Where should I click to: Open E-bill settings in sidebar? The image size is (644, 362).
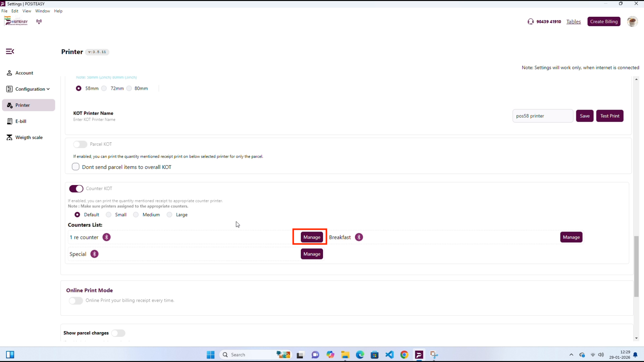pos(20,121)
